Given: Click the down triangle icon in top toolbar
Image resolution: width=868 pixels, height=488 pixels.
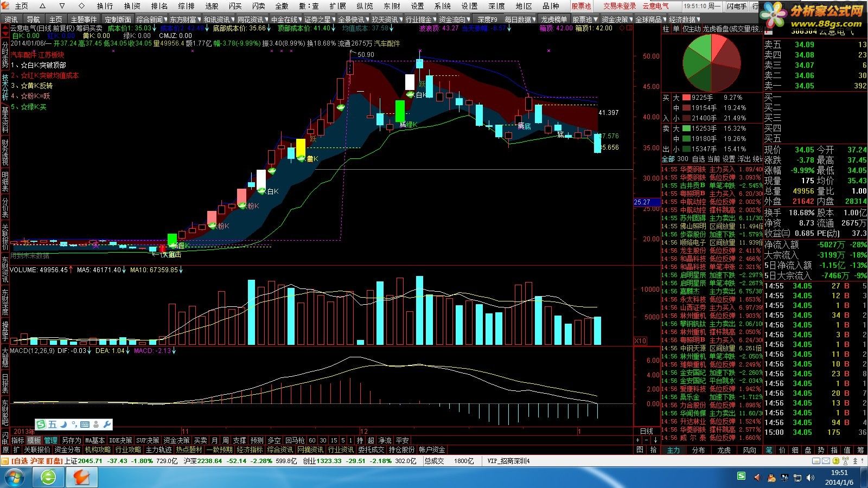Looking at the screenshot, I should (x=62, y=6).
